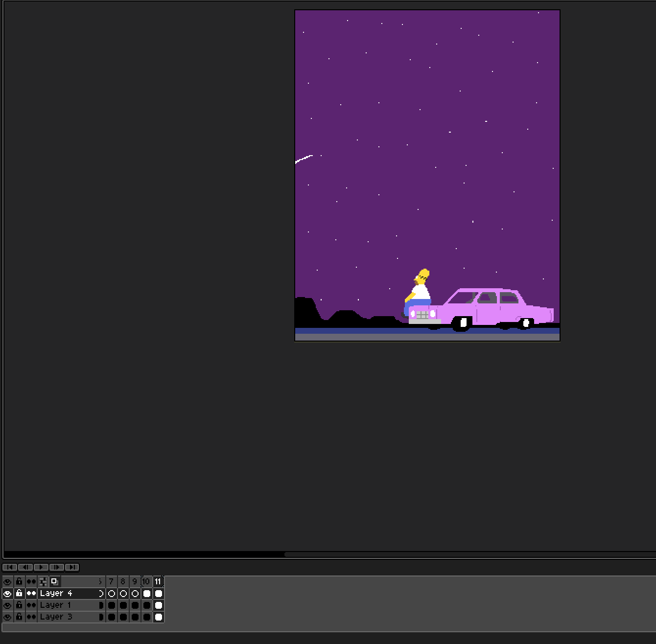
Task: Click the horizontal scrollbar below the canvas
Action: tap(470, 554)
